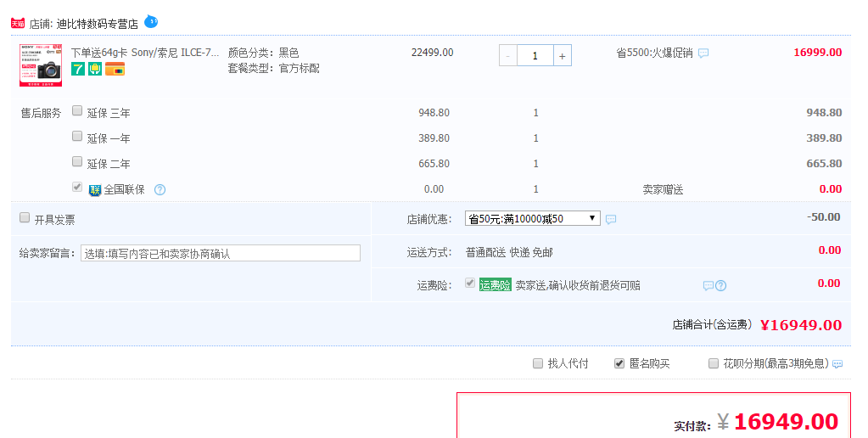Check the 延保 二年 option

coord(77,161)
